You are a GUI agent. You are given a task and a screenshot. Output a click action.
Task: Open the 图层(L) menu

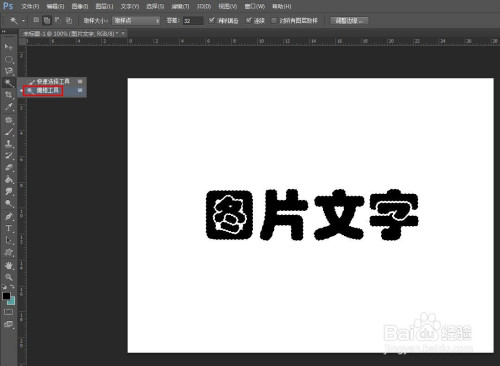tap(104, 6)
